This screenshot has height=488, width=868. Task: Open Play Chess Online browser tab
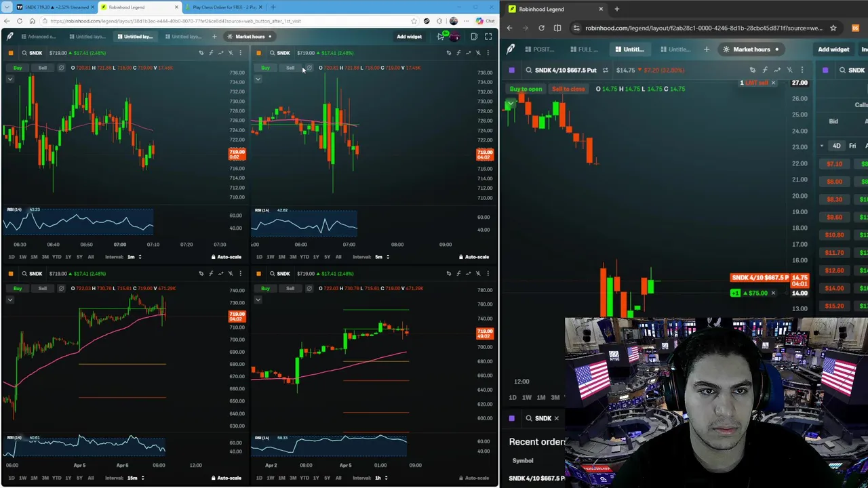tap(224, 7)
